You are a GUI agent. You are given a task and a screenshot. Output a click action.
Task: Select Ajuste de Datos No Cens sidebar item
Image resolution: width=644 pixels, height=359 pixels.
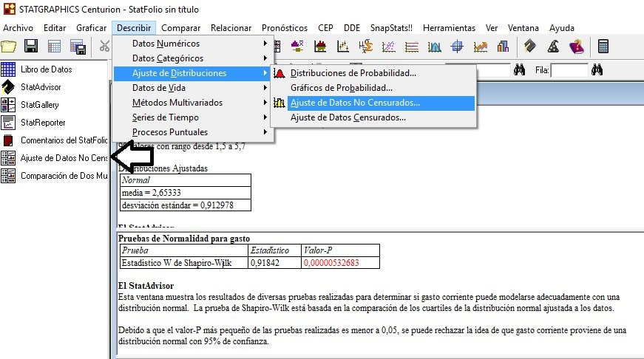pyautogui.click(x=64, y=158)
